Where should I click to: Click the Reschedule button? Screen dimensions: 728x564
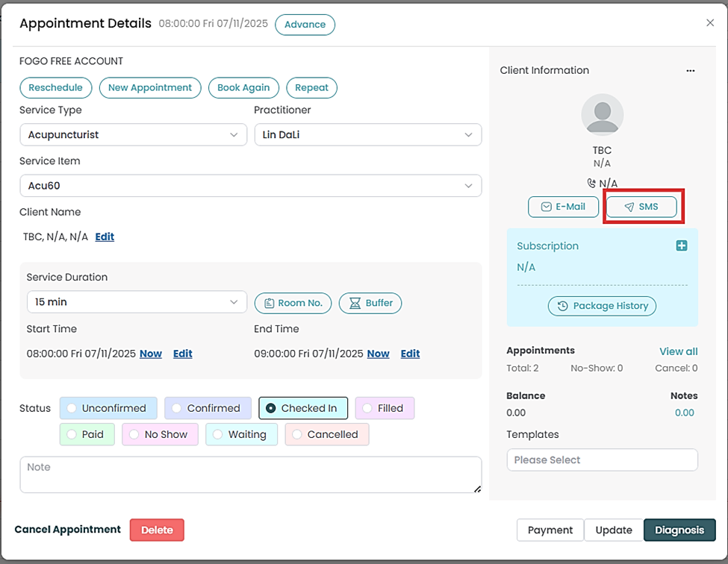[55, 87]
